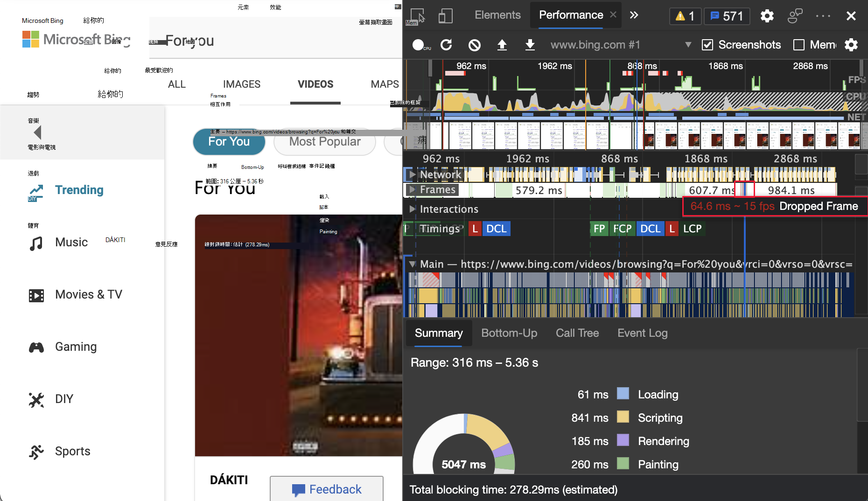
Task: Toggle the device emulation icon
Action: pyautogui.click(x=446, y=16)
